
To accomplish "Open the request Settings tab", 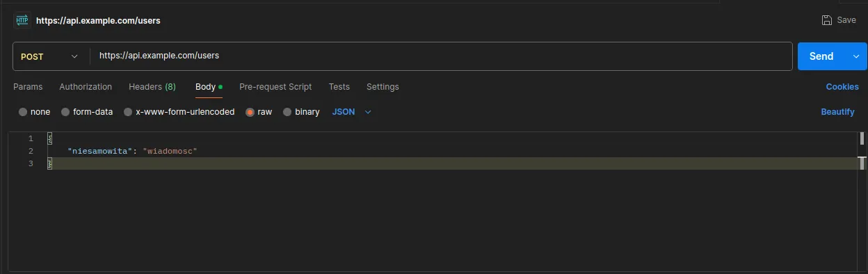I will pos(383,87).
